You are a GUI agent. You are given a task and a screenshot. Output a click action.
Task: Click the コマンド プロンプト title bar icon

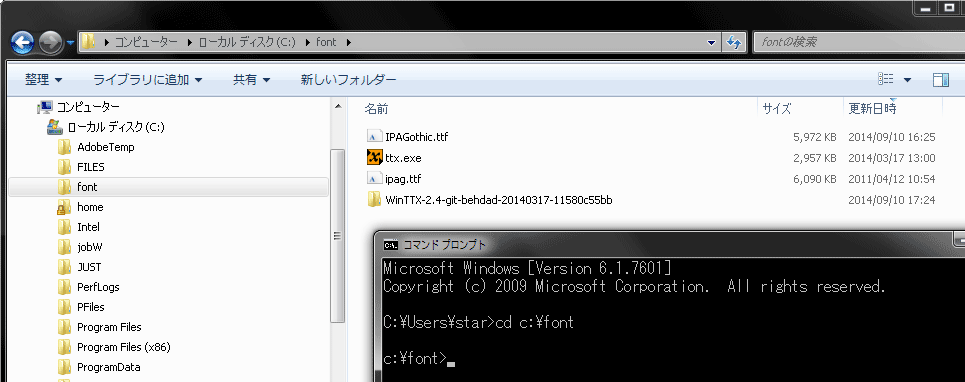390,245
